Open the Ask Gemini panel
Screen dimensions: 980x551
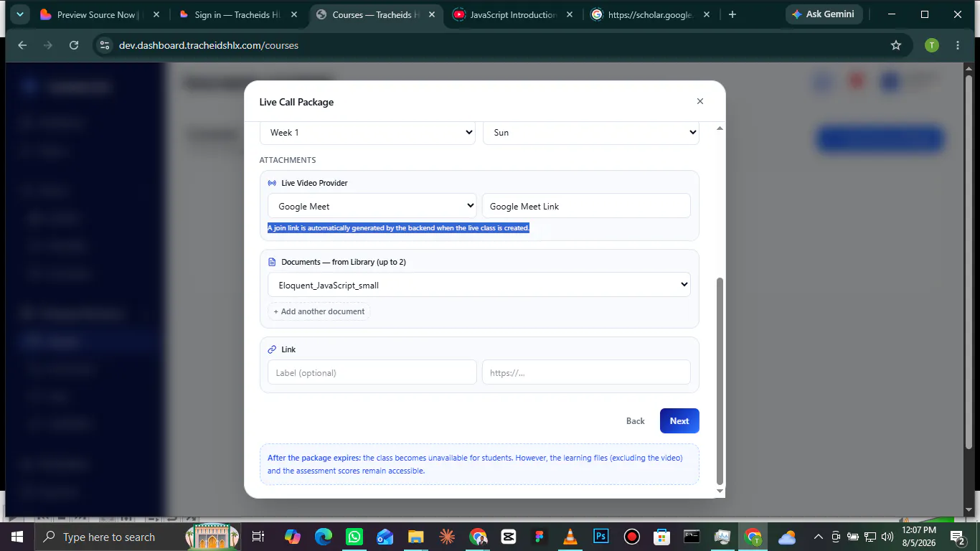pyautogui.click(x=824, y=14)
